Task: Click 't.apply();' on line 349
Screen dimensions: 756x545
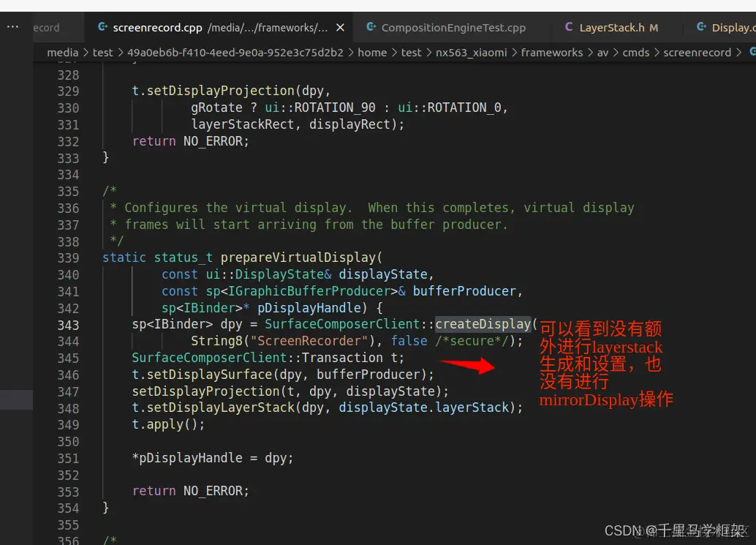Action: coord(168,424)
